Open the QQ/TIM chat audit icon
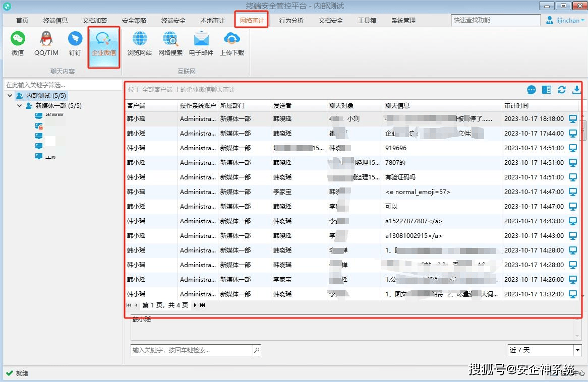 pos(46,44)
